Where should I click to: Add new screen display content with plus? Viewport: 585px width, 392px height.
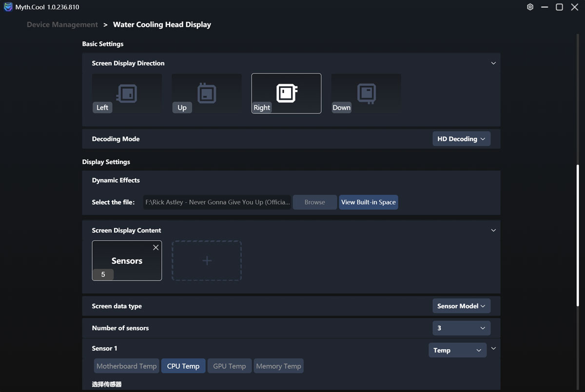(x=207, y=261)
